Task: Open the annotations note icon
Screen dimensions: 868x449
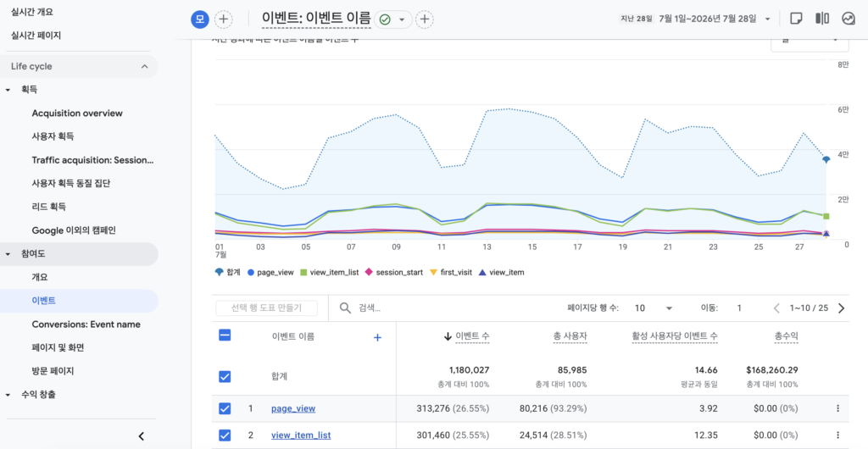Action: [796, 19]
